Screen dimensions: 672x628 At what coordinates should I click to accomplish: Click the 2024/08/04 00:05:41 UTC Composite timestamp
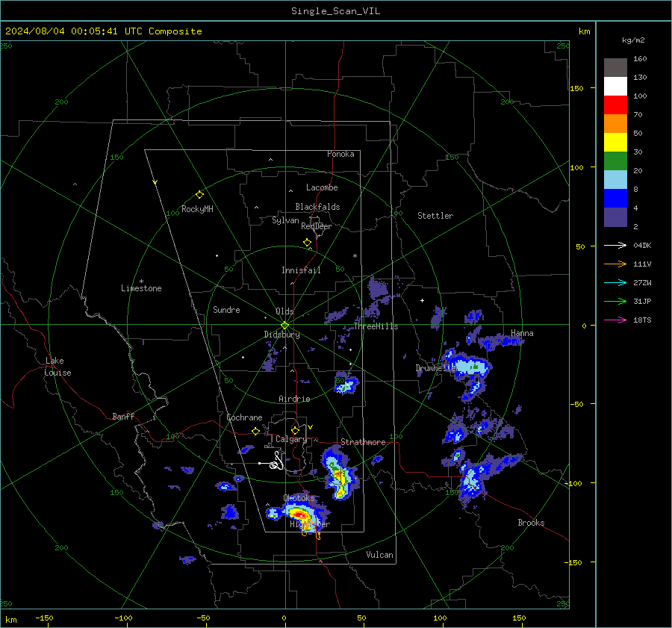click(103, 31)
